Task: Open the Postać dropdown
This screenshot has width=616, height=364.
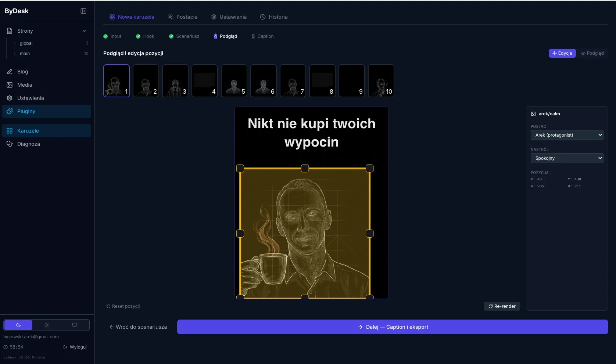Action: [566, 135]
